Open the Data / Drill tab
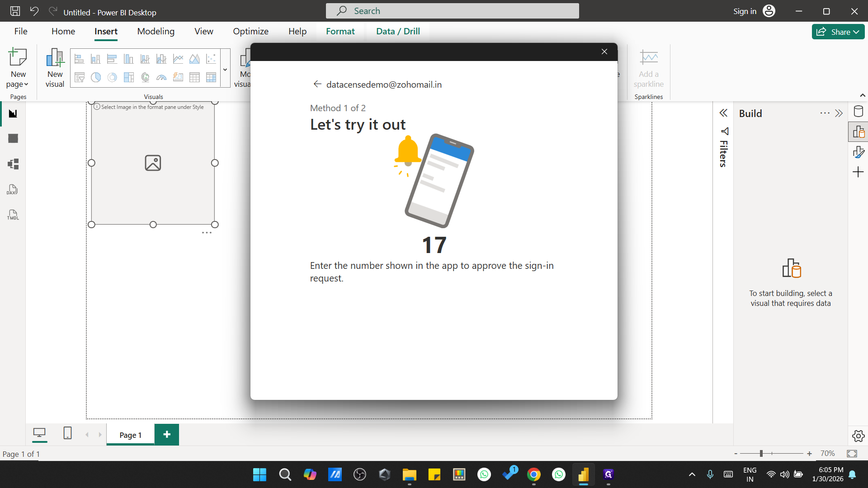 click(x=398, y=31)
